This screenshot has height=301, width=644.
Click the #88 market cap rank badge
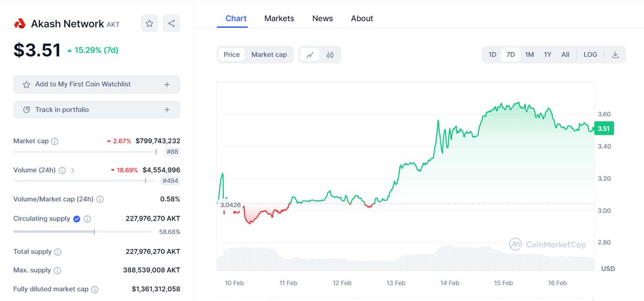(172, 152)
